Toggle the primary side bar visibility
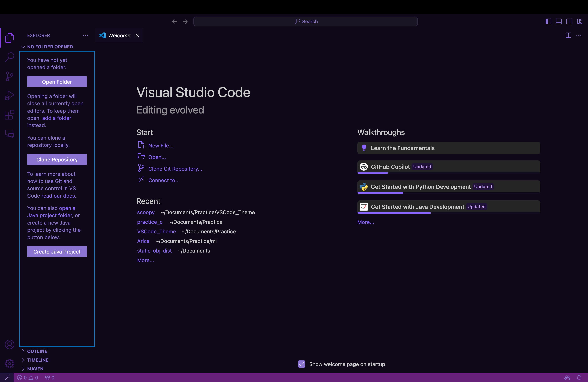588x382 pixels. click(x=548, y=21)
